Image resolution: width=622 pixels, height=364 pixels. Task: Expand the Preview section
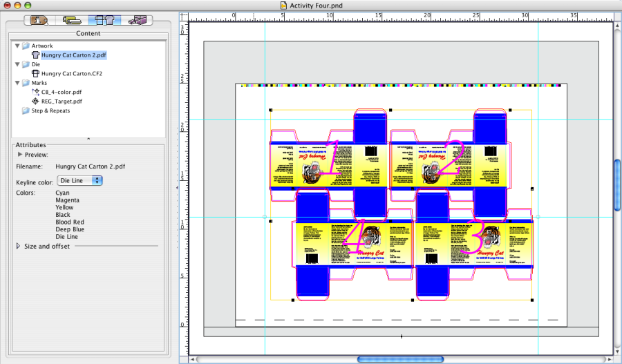tap(20, 155)
